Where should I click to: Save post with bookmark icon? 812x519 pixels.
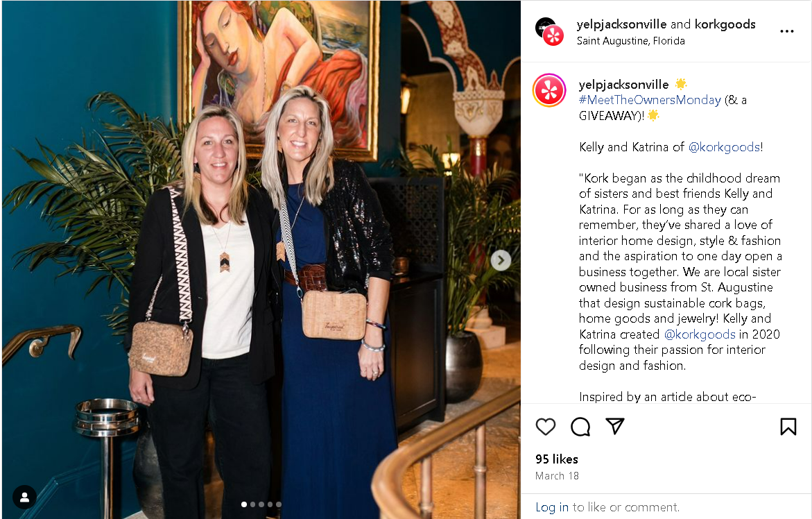(788, 427)
